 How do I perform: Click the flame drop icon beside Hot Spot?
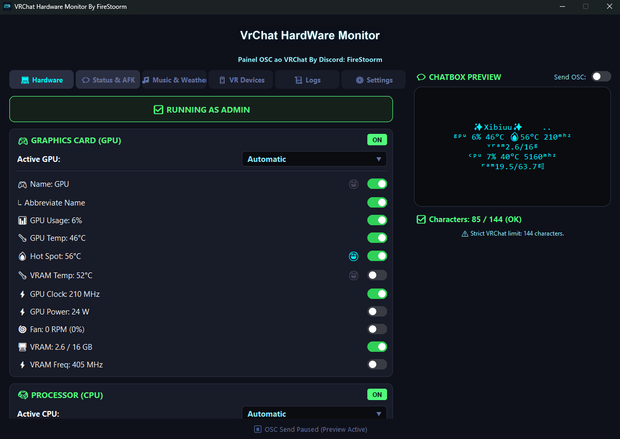(x=22, y=256)
